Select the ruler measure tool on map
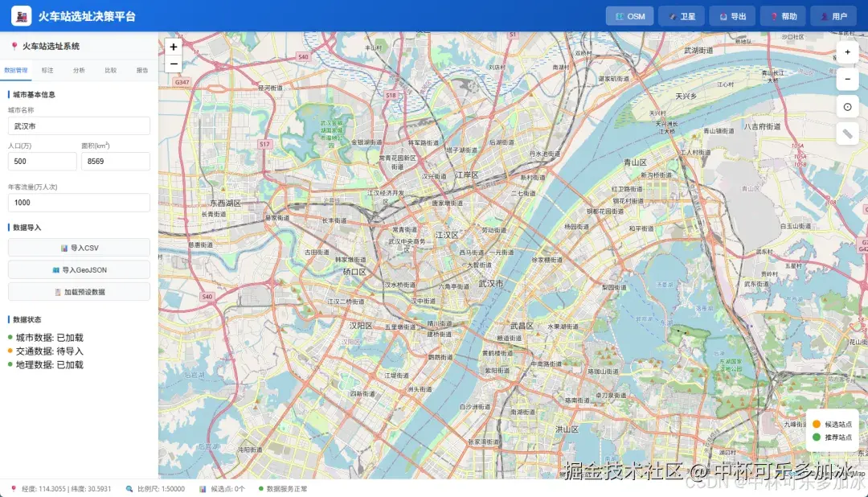The image size is (868, 497). coord(847,133)
